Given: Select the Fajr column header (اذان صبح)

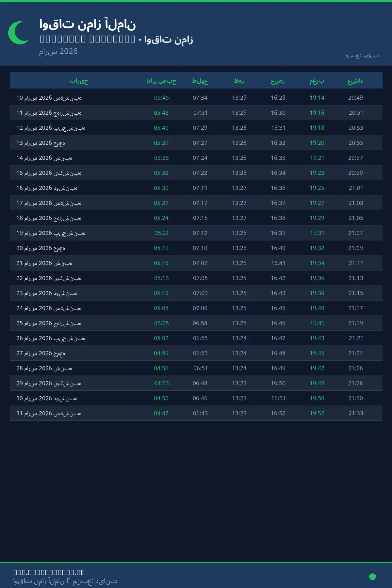Looking at the screenshot, I should (161, 81).
